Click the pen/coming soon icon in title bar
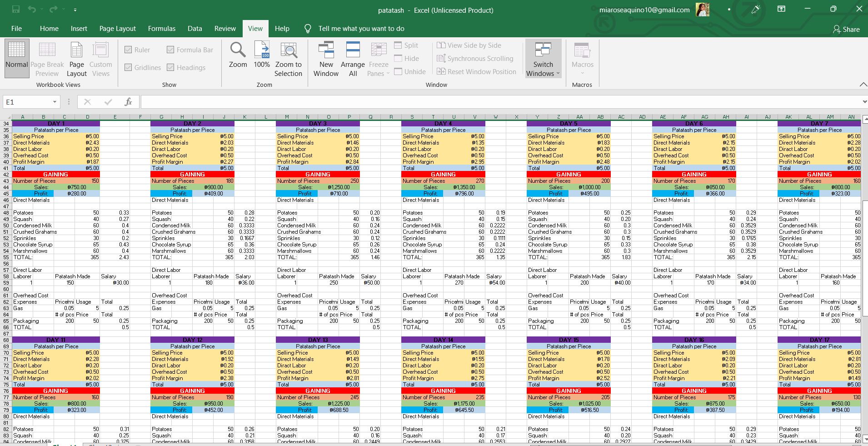868x446 pixels. click(x=756, y=9)
